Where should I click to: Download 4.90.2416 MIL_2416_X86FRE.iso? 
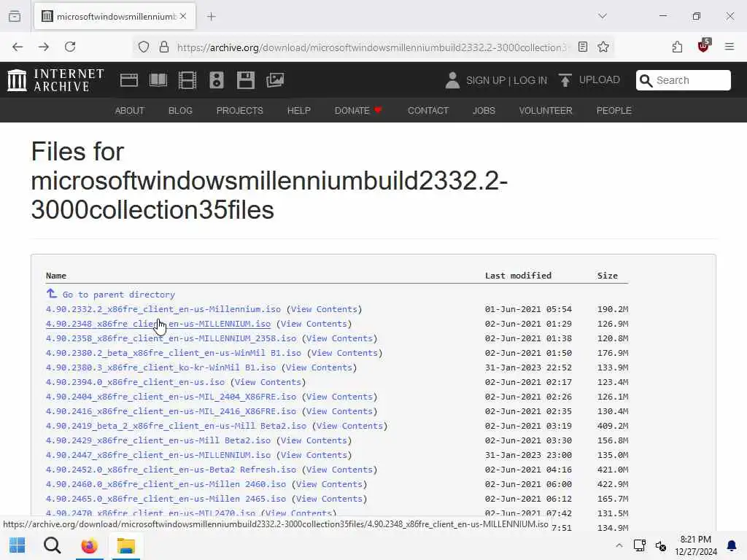(171, 411)
